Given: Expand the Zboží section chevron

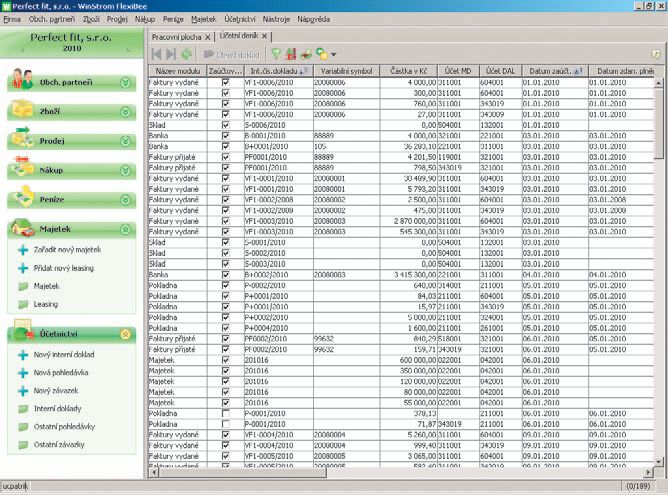Looking at the screenshot, I should pos(125,112).
